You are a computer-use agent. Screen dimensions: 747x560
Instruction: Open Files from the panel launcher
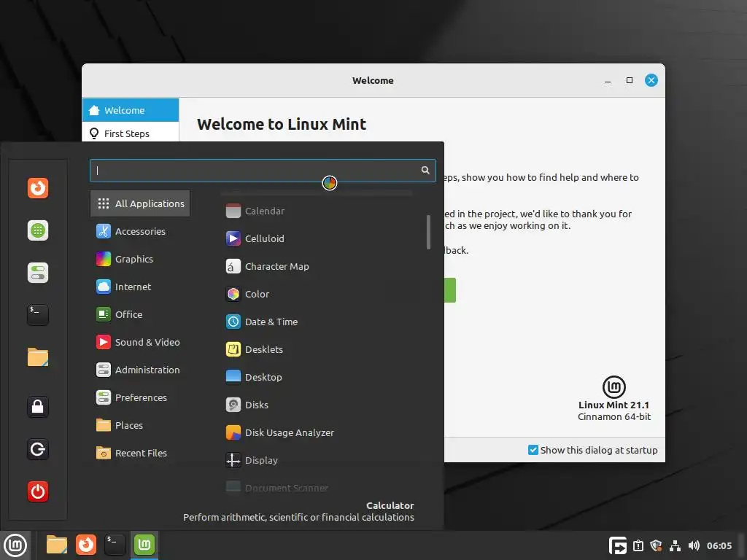pyautogui.click(x=57, y=545)
